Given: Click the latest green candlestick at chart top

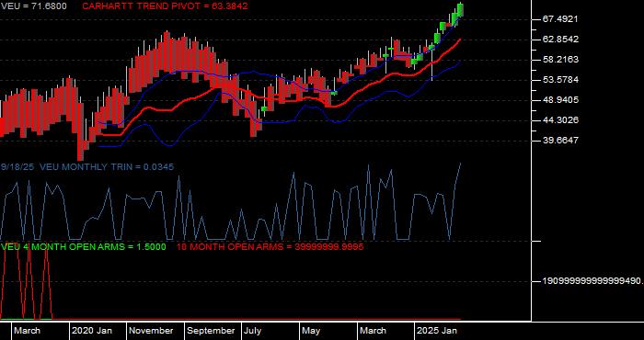Looking at the screenshot, I should pyautogui.click(x=460, y=10).
